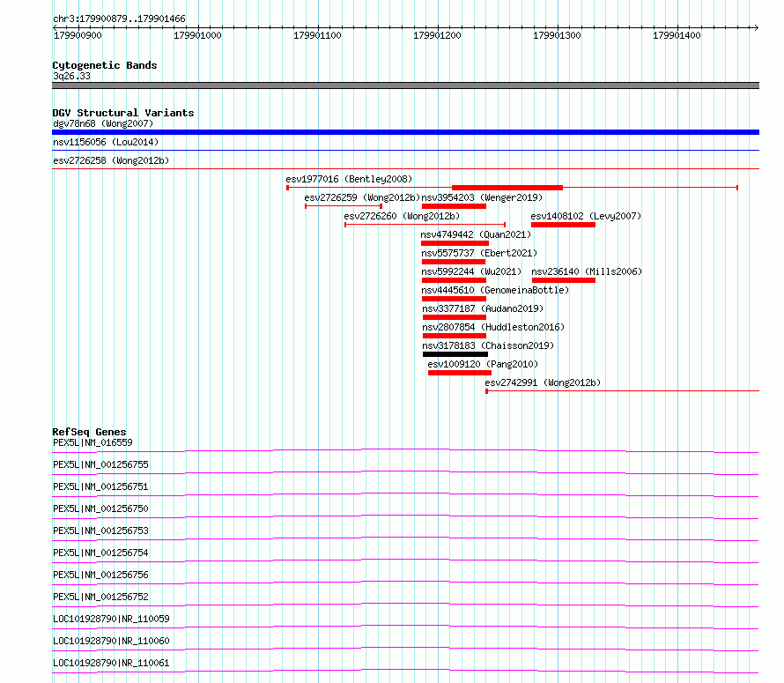Click ruler position 179901200
Image resolution: width=784 pixels, height=683 pixels.
pyautogui.click(x=437, y=35)
